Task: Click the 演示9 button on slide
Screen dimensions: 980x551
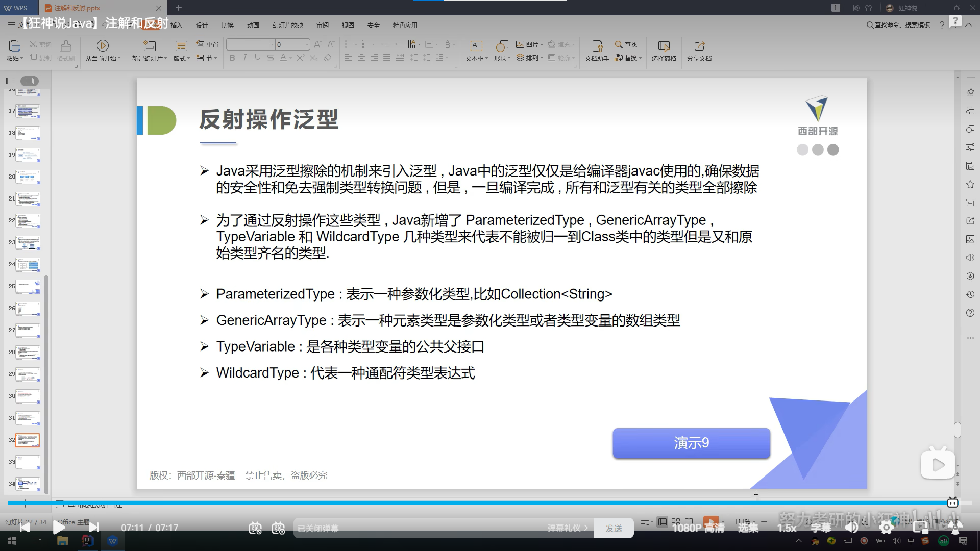Action: coord(691,443)
